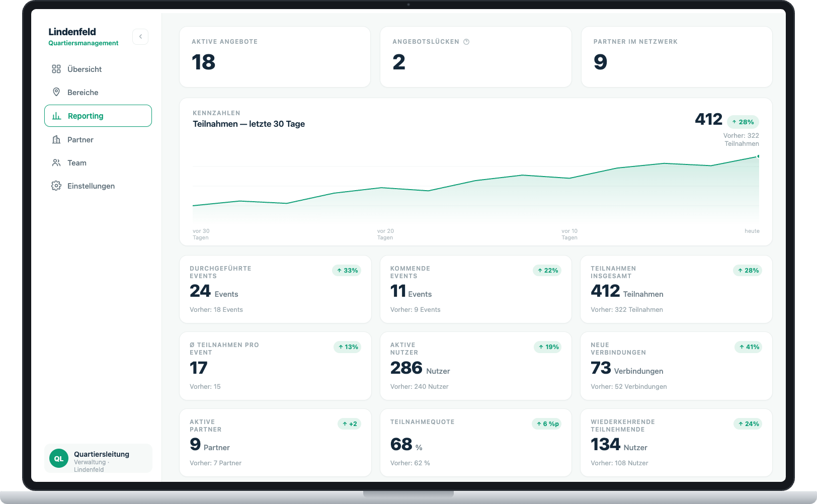Click the 'Vorher: 18 Events' text
Image resolution: width=817 pixels, height=504 pixels.
coord(216,309)
